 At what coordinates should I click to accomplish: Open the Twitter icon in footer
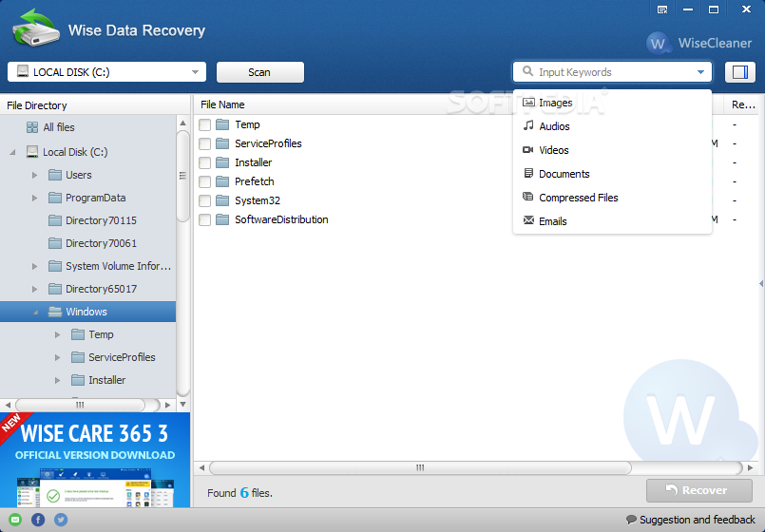[x=61, y=520]
